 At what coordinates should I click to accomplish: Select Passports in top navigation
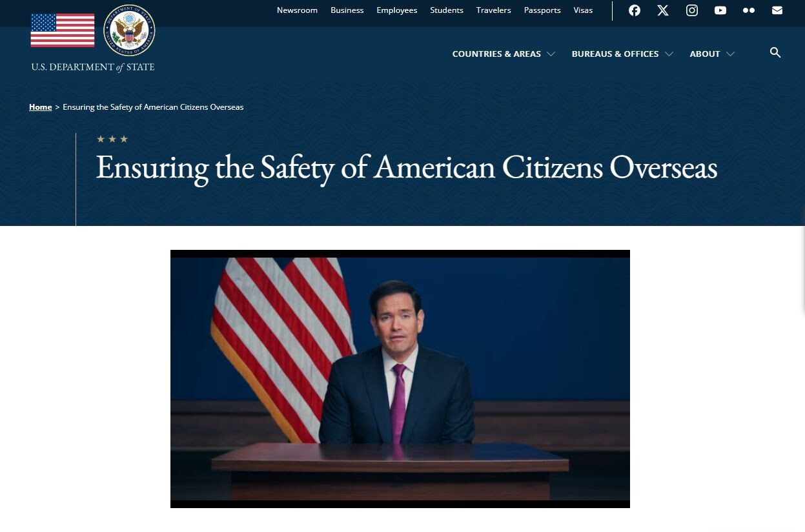tap(542, 10)
